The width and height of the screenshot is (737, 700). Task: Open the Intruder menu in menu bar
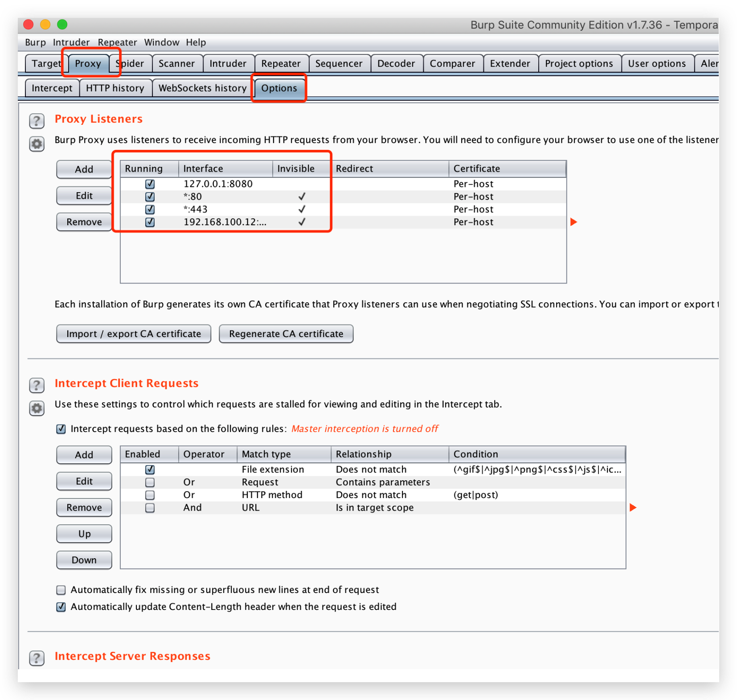(71, 42)
